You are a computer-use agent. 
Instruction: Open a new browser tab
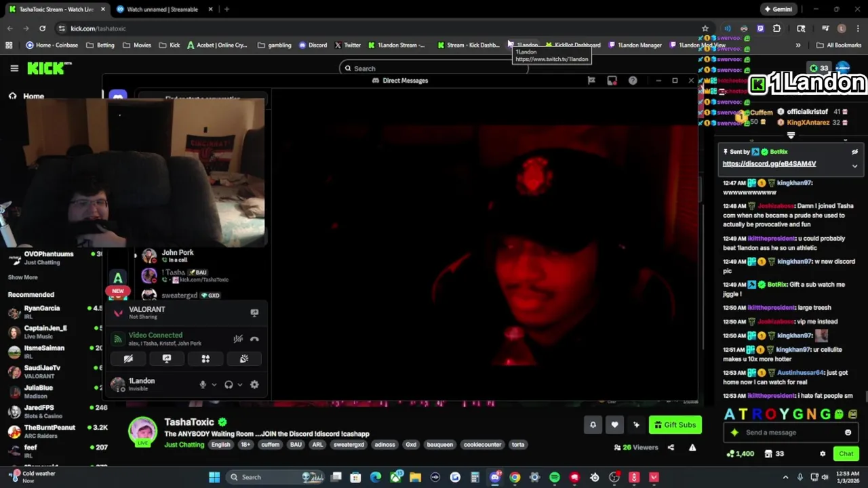pos(226,9)
